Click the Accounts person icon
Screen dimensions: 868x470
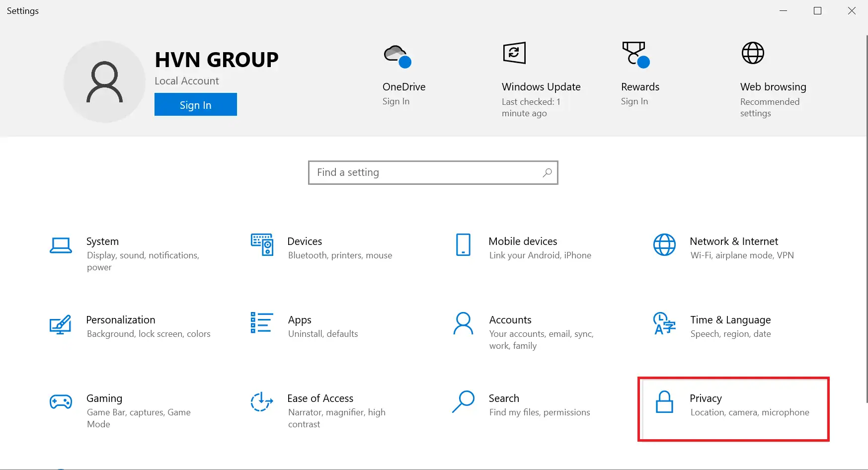pyautogui.click(x=463, y=323)
